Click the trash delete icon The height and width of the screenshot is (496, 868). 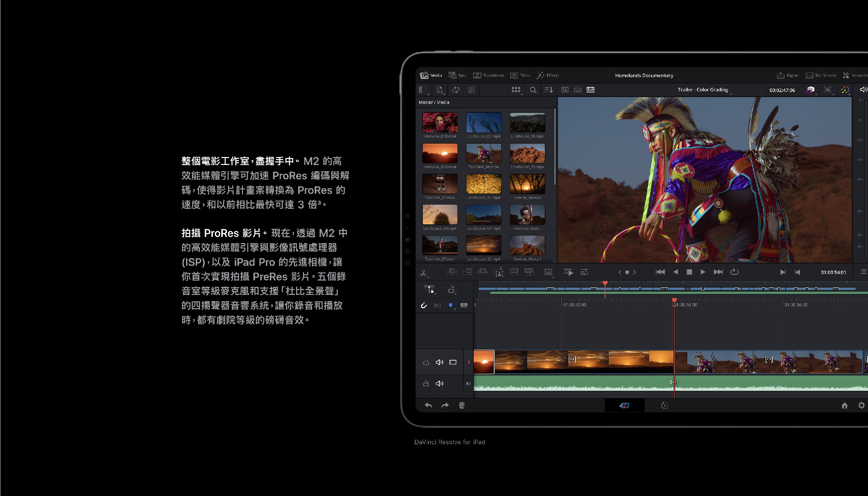(462, 405)
